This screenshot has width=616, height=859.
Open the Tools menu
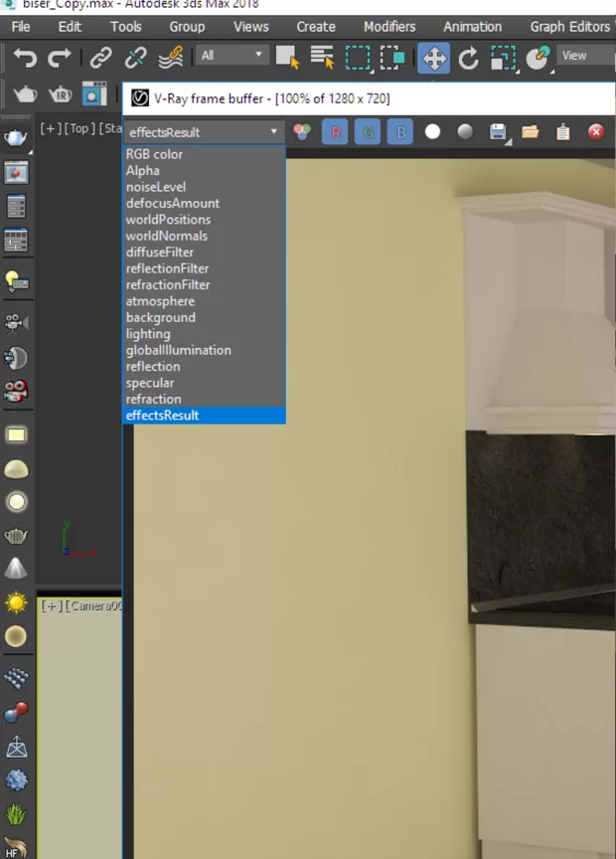click(x=126, y=27)
